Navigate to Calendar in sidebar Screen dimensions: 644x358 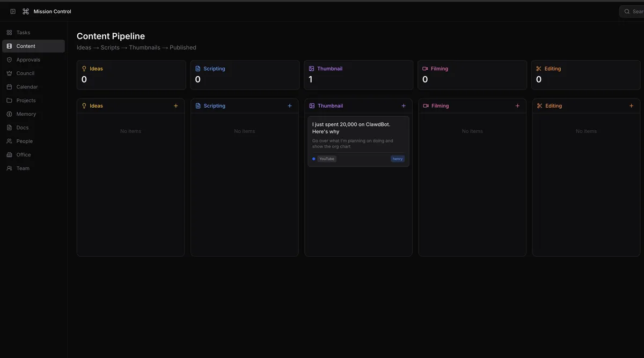27,87
